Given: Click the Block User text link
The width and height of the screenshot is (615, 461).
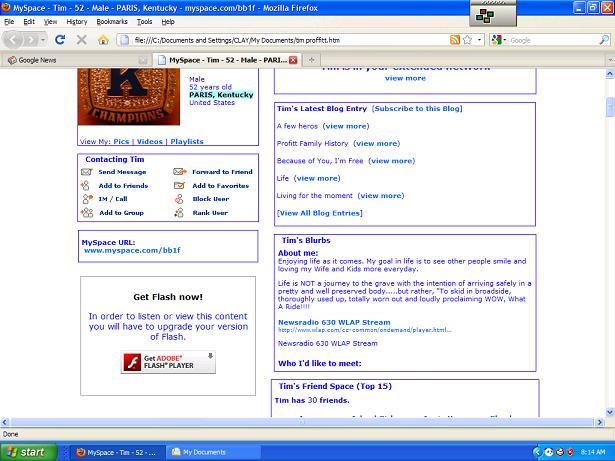Looking at the screenshot, I should (211, 199).
